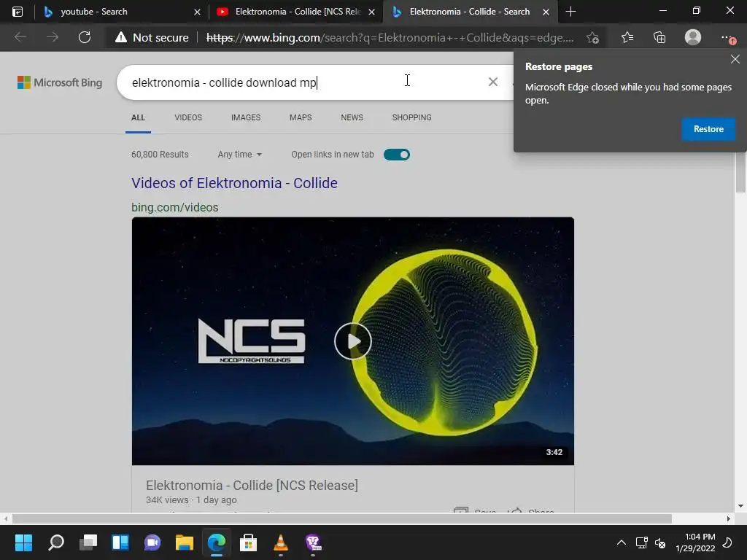Open the Brave browser taskbar icon
This screenshot has height=560, width=747.
click(313, 542)
